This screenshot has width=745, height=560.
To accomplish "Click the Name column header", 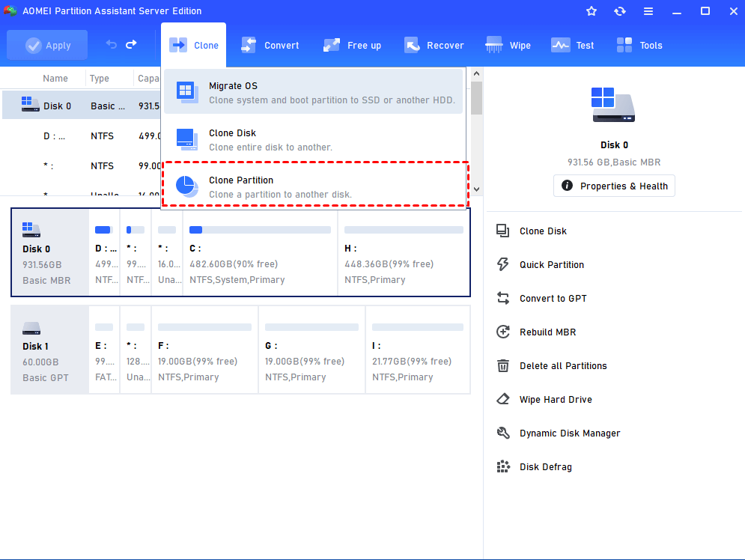I will (55, 79).
